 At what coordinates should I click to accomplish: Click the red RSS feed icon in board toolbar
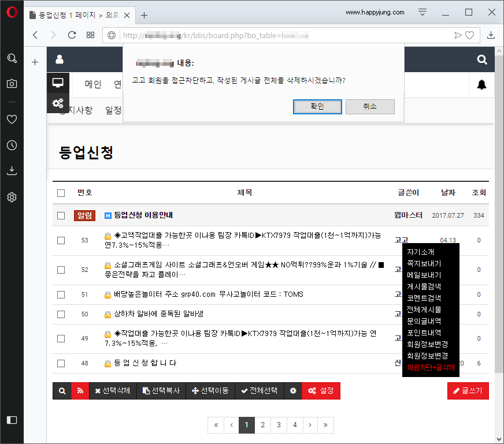point(80,391)
